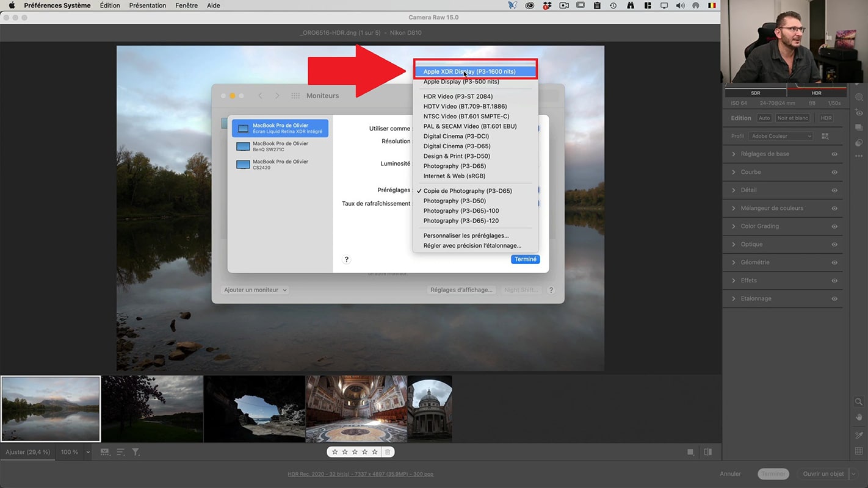Screen dimensions: 868x488
Task: Select the Zoom magnifier tool
Action: pyautogui.click(x=859, y=401)
